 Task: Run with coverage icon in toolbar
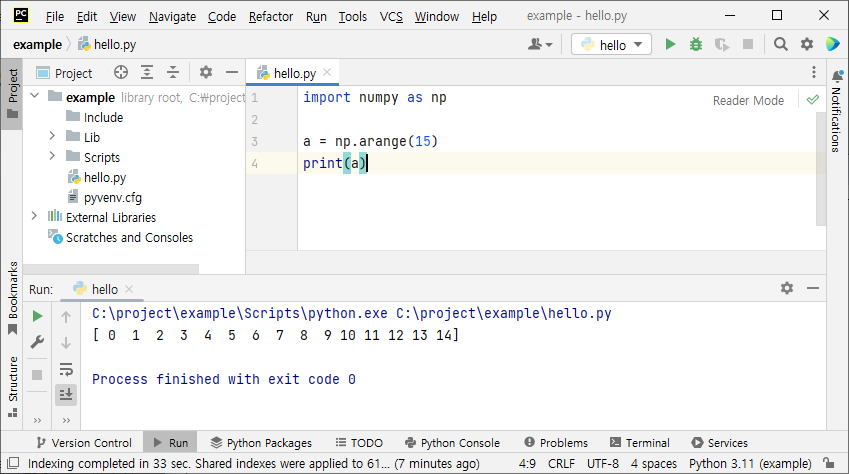click(721, 44)
